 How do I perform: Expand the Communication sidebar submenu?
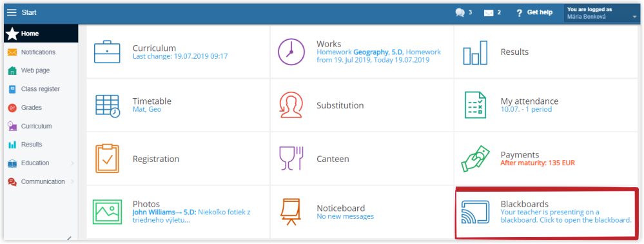73,181
